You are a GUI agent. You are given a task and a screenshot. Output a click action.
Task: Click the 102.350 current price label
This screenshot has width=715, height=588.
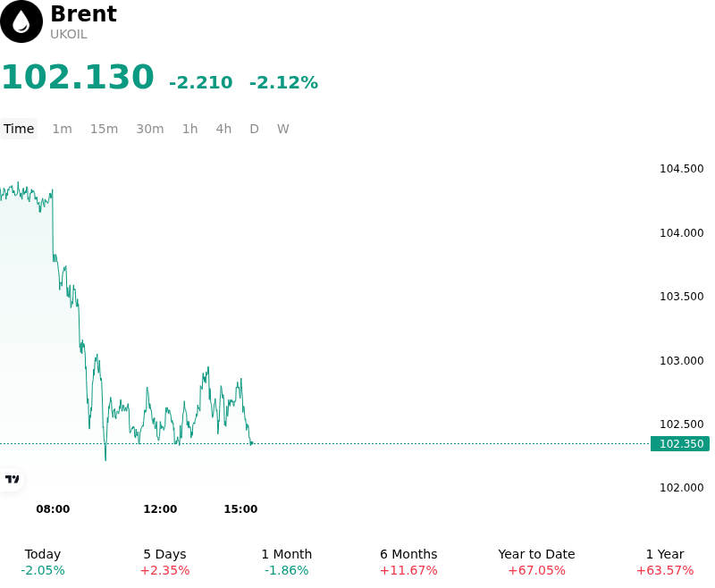680,443
